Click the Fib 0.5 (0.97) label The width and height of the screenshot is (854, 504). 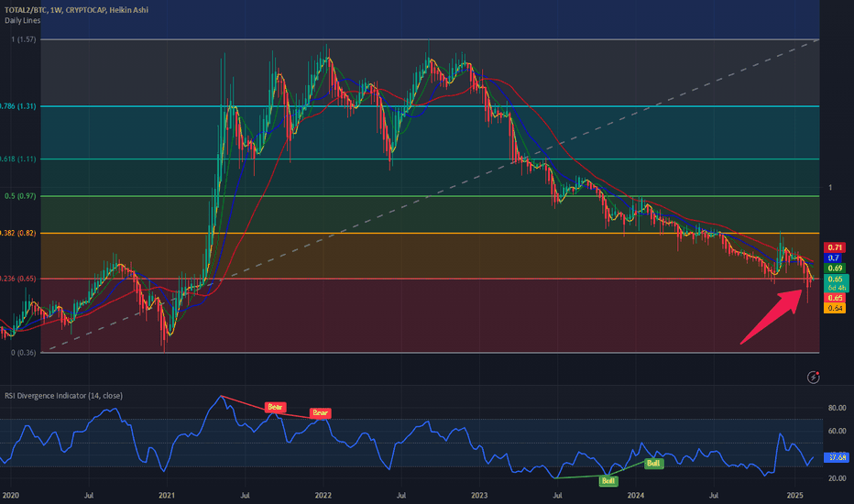pos(20,196)
